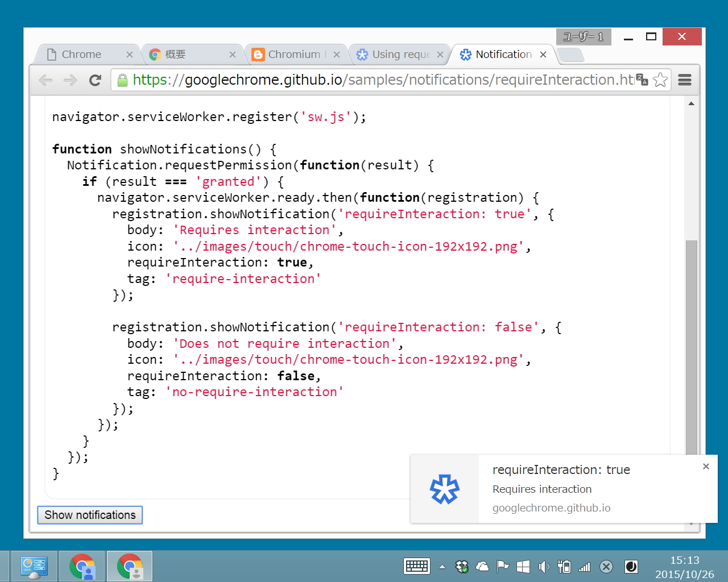Click the green lock site security icon

(122, 80)
